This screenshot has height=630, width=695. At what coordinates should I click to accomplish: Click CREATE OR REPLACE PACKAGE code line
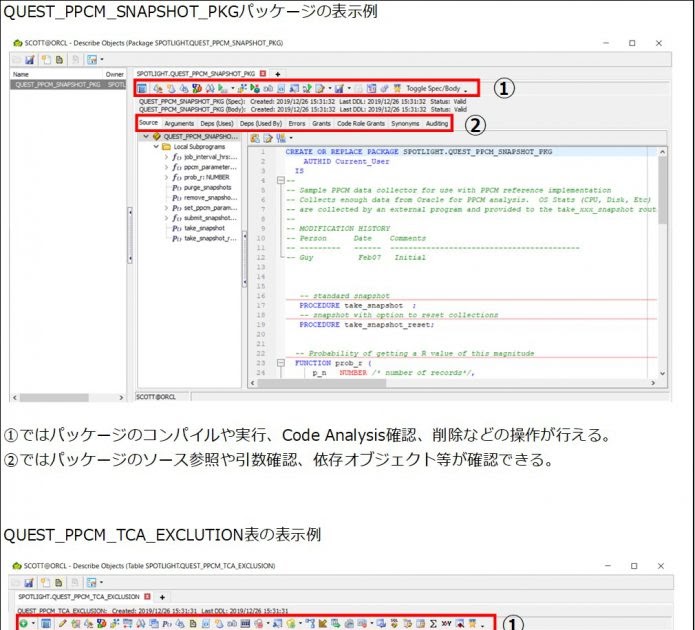pyautogui.click(x=418, y=152)
